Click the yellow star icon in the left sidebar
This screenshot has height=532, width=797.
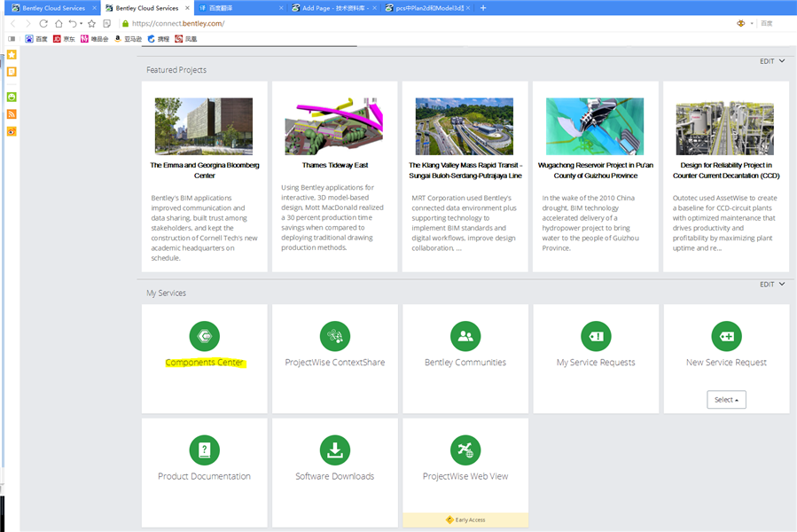12,54
